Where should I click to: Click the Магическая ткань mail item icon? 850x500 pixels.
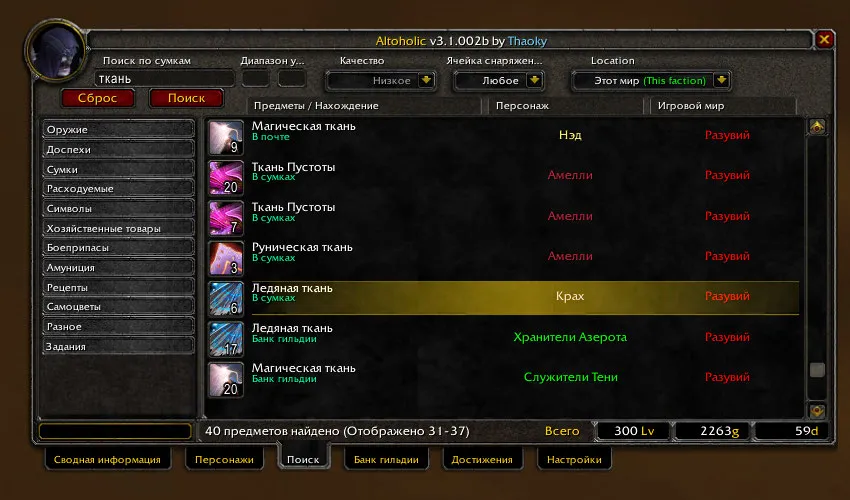tap(226, 138)
